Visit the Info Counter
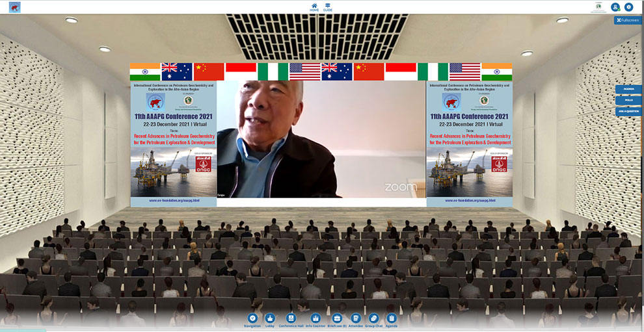This screenshot has width=644, height=332. pos(315,320)
